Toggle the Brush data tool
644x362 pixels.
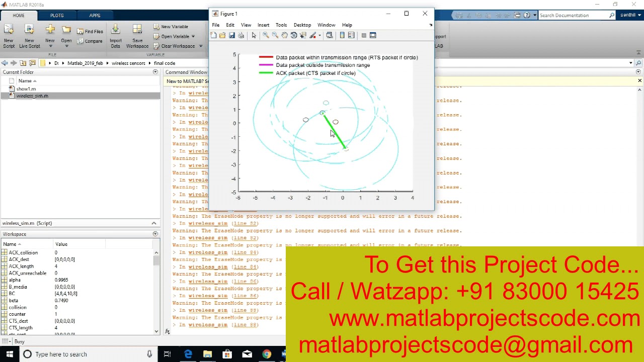click(x=312, y=35)
